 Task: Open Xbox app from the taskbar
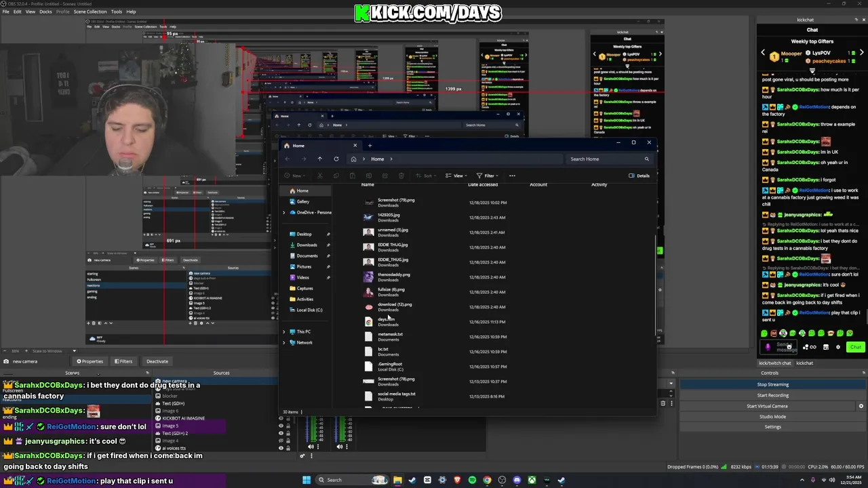pos(532,480)
